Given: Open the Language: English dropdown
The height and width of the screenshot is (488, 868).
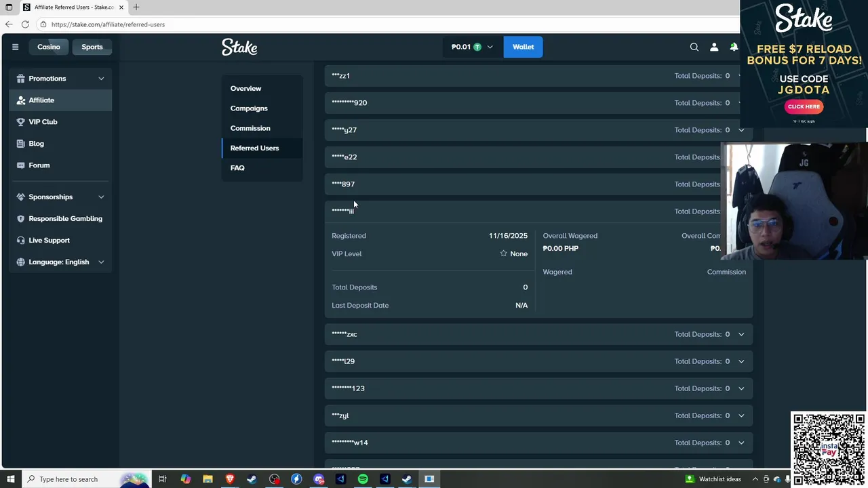Looking at the screenshot, I should [61, 262].
